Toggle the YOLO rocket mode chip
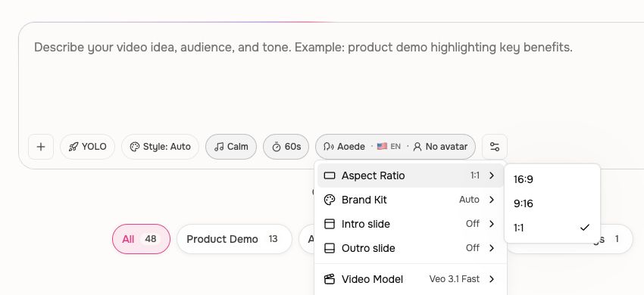 point(87,147)
